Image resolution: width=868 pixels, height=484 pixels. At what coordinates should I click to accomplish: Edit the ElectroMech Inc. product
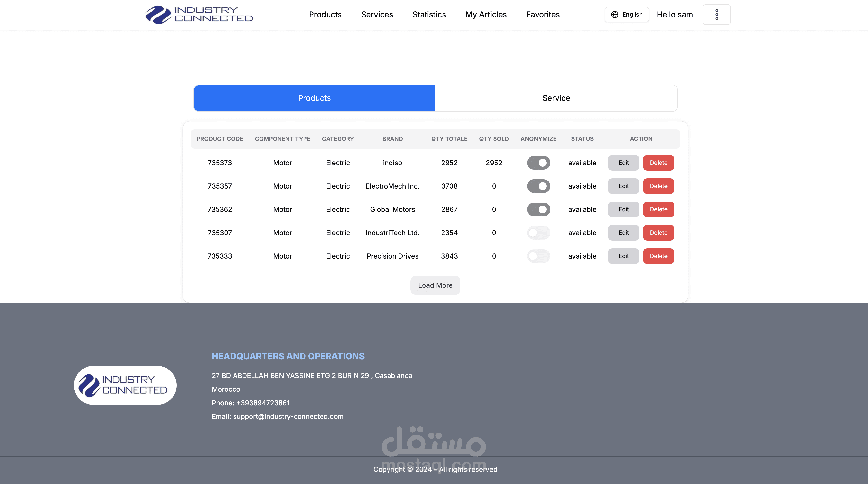click(x=623, y=186)
